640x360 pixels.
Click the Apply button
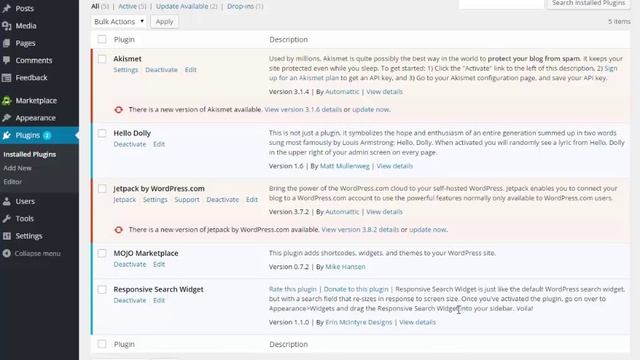point(164,22)
